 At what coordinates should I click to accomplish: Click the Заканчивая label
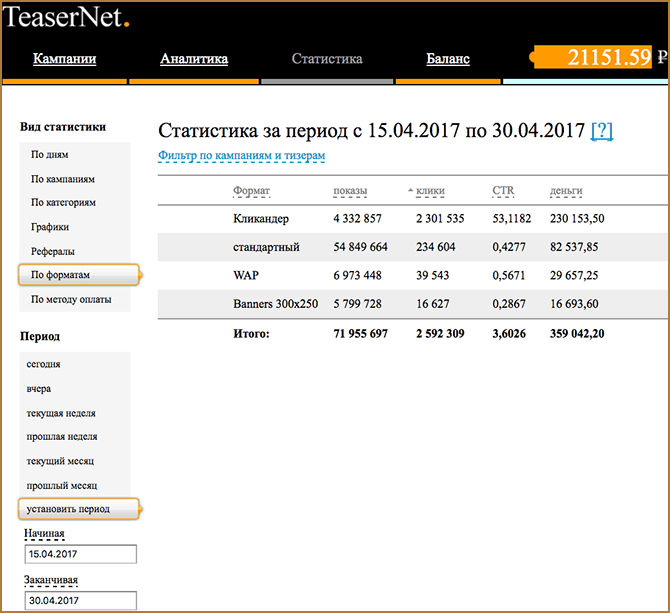pyautogui.click(x=51, y=580)
